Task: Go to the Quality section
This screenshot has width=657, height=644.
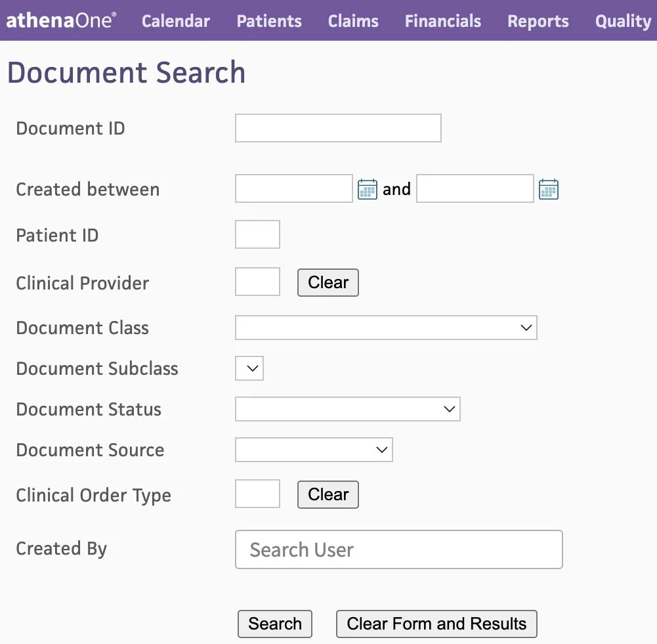Action: (622, 21)
